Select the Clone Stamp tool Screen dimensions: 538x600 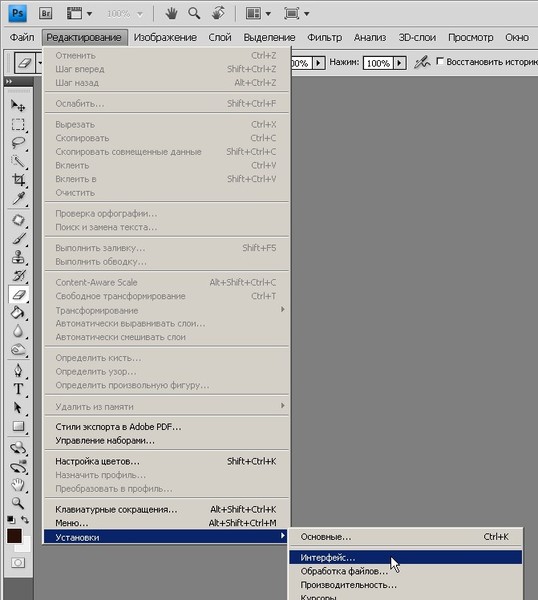pos(18,257)
